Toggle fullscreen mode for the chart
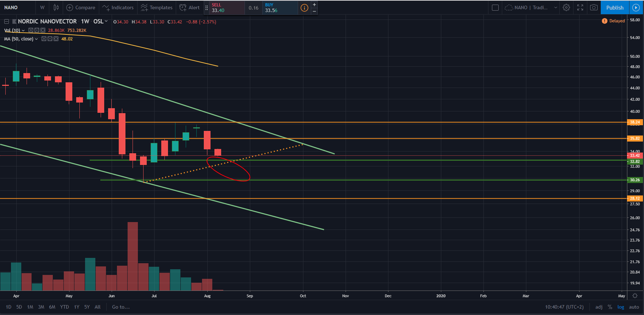The height and width of the screenshot is (315, 644). click(580, 7)
